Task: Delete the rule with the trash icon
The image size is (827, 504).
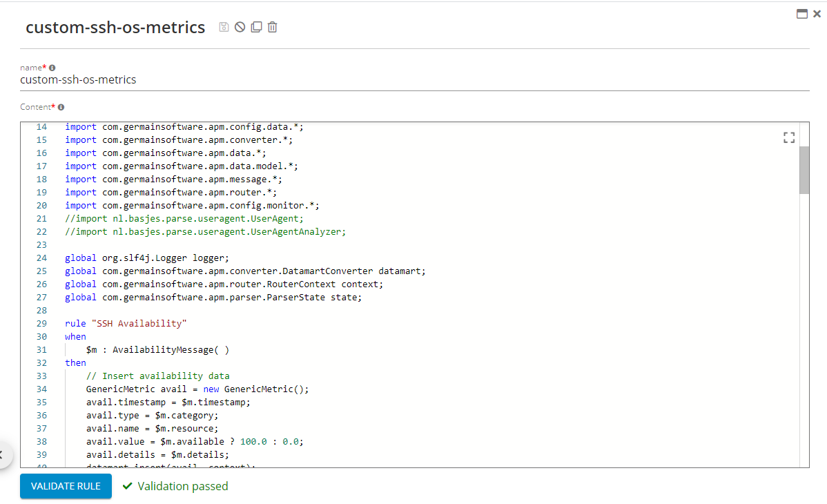Action: coord(273,27)
